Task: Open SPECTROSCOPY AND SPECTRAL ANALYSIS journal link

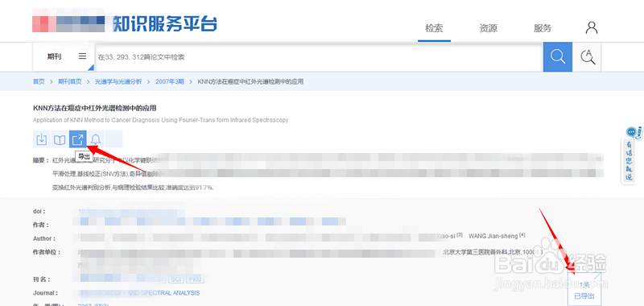Action: (x=138, y=293)
